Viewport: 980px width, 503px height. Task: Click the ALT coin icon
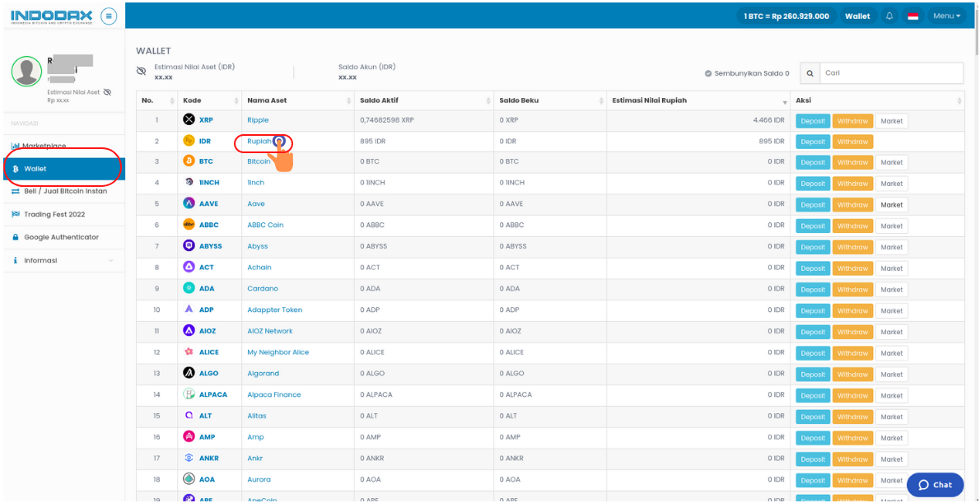click(x=189, y=416)
